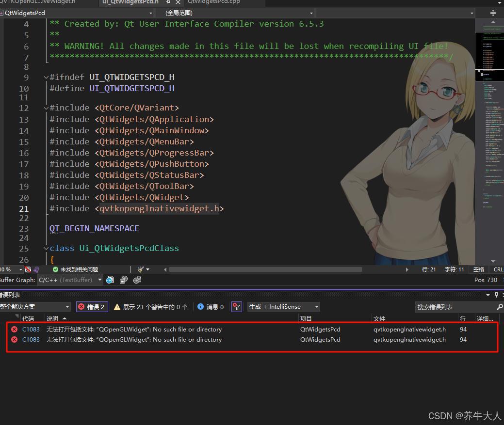Screen dimensions: 504x425
Task: Click the 行: 21 line indicator
Action: (x=429, y=269)
